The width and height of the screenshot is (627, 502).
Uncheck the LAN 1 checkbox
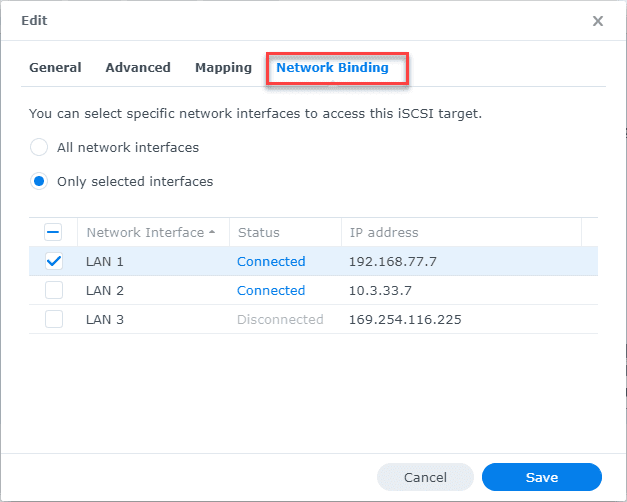tap(54, 261)
